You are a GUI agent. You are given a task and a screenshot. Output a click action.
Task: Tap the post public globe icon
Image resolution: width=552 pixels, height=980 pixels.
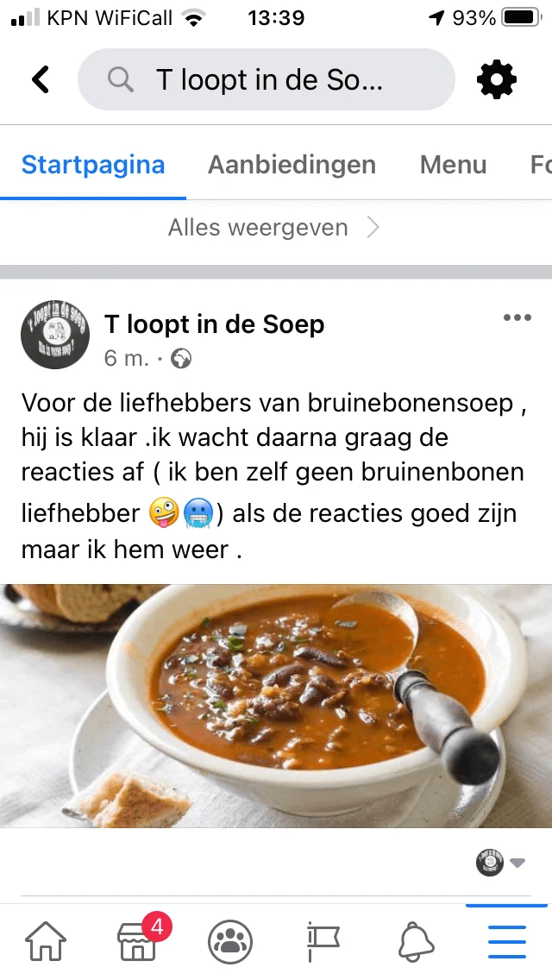[x=181, y=359]
